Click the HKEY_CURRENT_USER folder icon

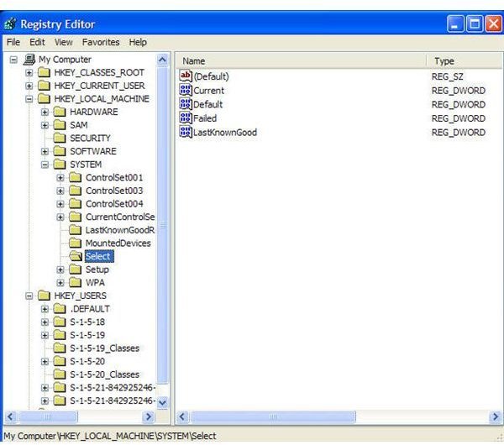point(44,86)
